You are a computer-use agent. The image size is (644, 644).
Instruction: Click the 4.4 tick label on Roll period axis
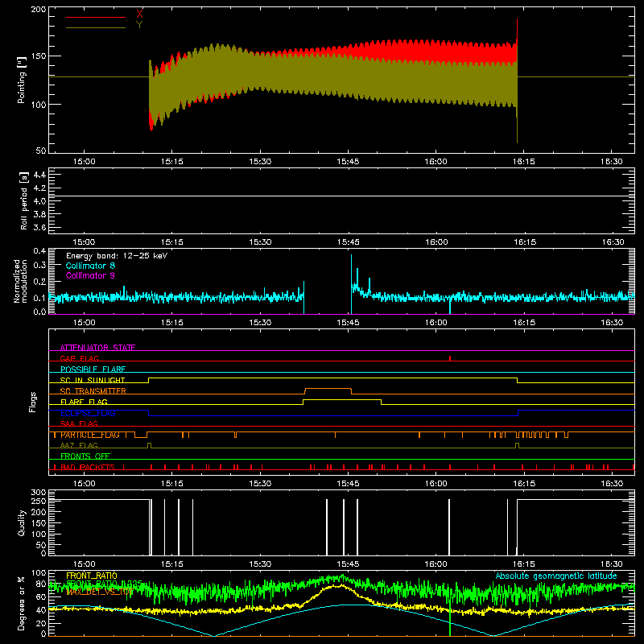[x=39, y=175]
